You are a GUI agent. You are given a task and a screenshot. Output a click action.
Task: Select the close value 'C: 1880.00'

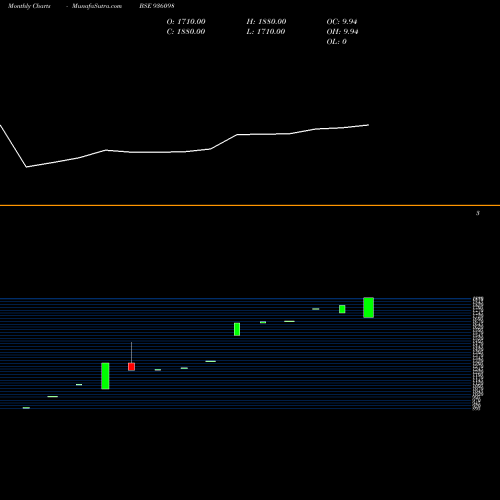point(186,32)
